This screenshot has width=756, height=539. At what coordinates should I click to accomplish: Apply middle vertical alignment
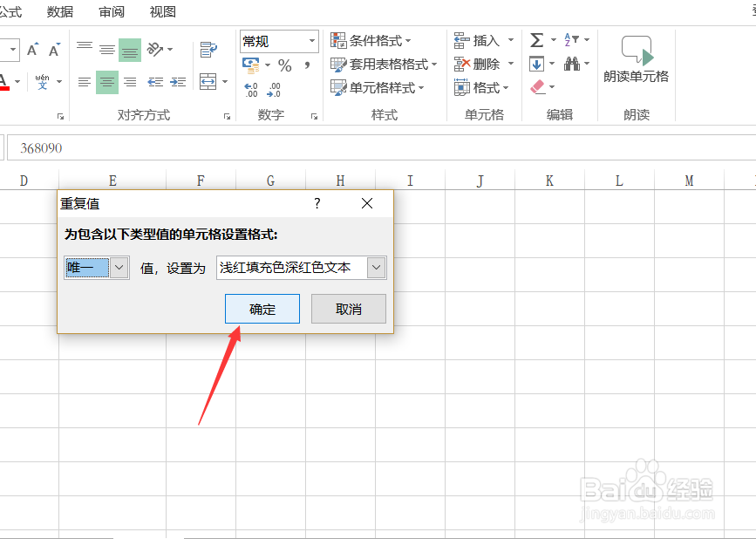[107, 50]
